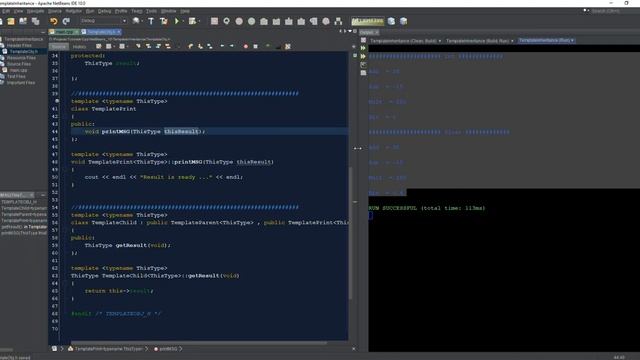Open the editor documents list dropdown arrow

point(350,31)
